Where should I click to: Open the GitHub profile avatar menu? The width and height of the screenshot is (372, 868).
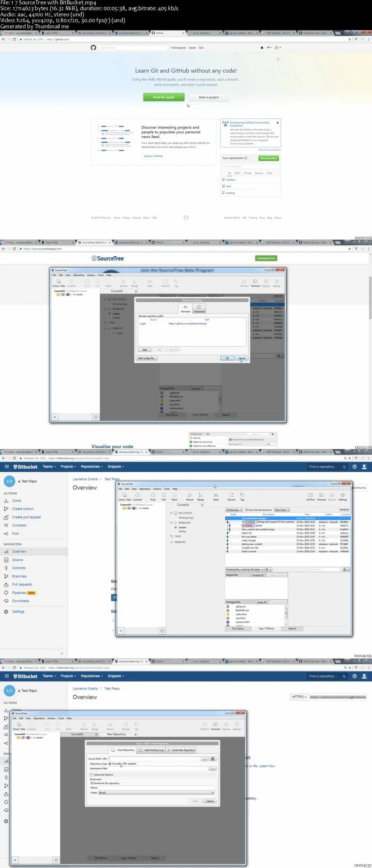tap(278, 48)
